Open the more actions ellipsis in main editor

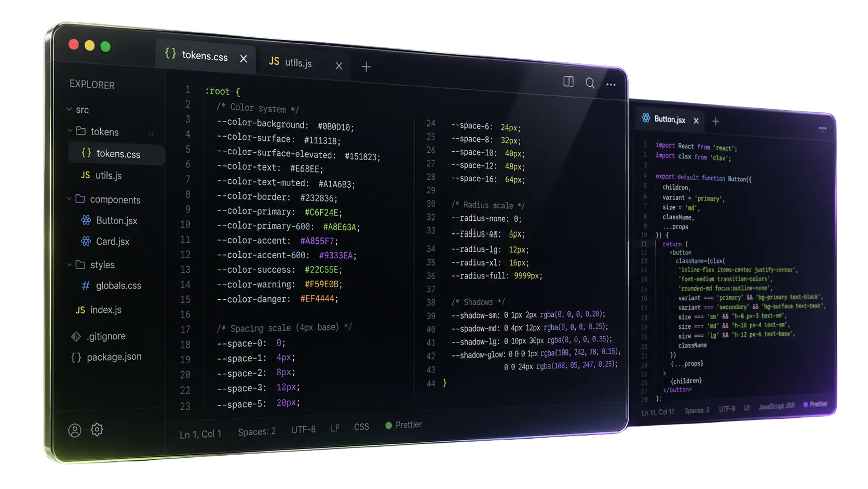coord(611,84)
